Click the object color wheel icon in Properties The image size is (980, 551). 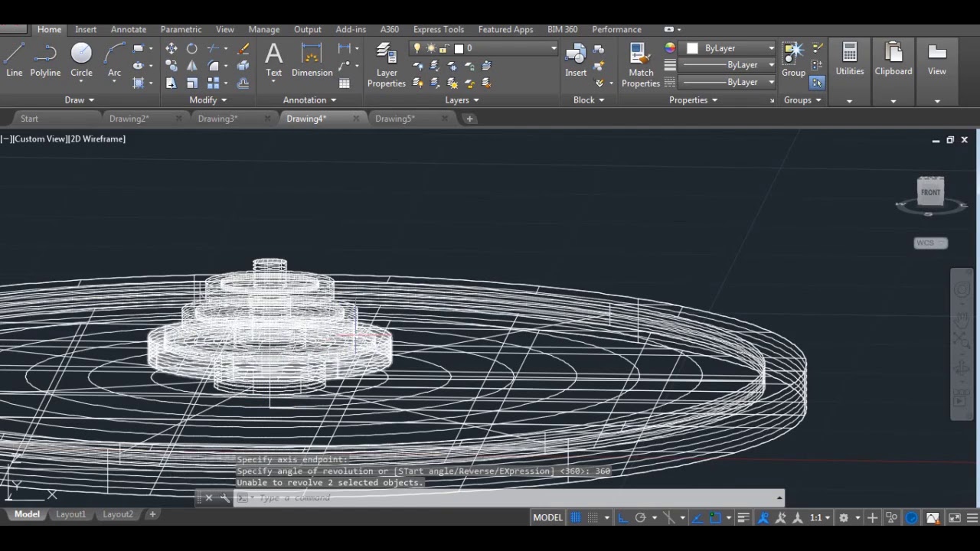pyautogui.click(x=670, y=48)
